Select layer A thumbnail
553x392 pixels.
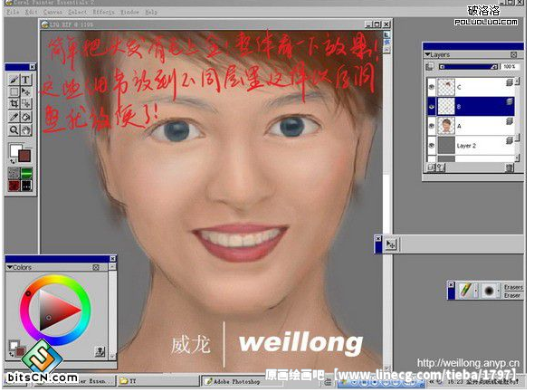(x=446, y=126)
